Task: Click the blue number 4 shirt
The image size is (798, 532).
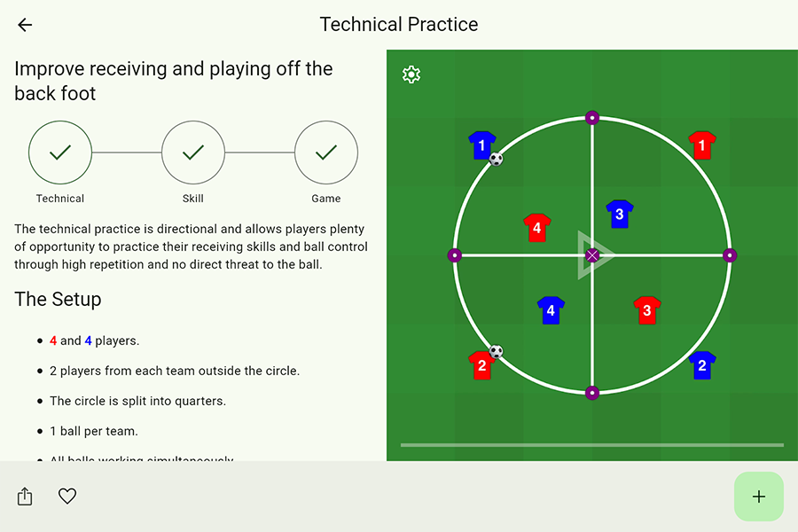Action: click(551, 310)
